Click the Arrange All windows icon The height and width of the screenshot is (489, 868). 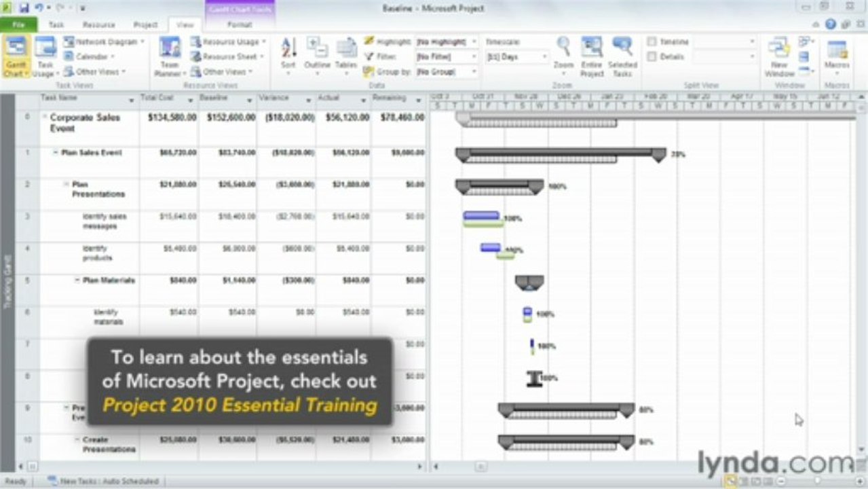coord(804,56)
